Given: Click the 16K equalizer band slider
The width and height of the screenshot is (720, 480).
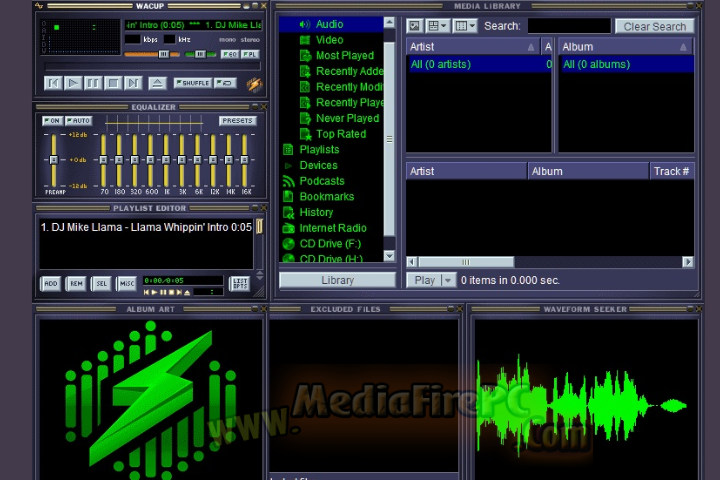Looking at the screenshot, I should point(245,160).
